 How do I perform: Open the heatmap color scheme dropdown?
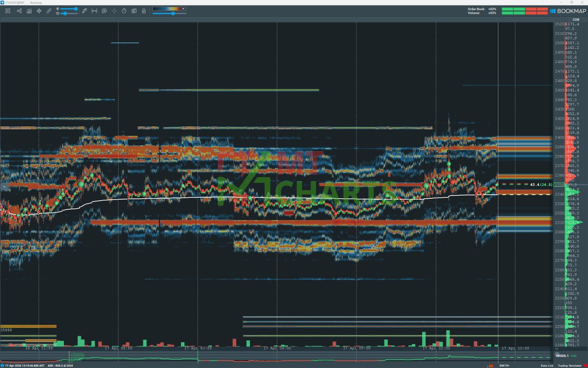pos(169,8)
